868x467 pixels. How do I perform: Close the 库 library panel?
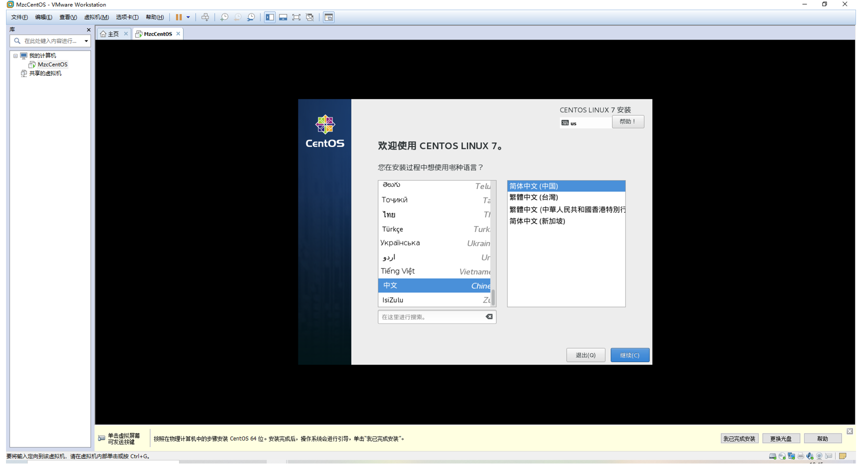coord(88,30)
